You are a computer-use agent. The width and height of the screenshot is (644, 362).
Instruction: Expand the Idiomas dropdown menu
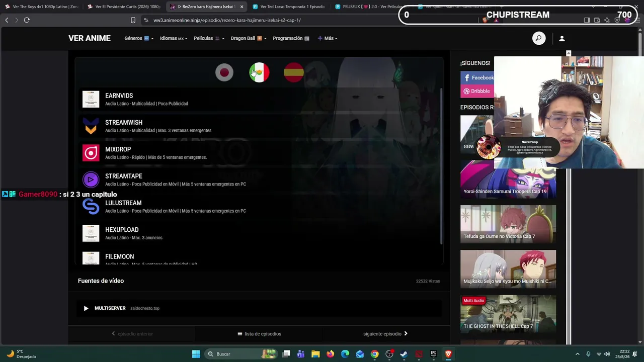174,38
